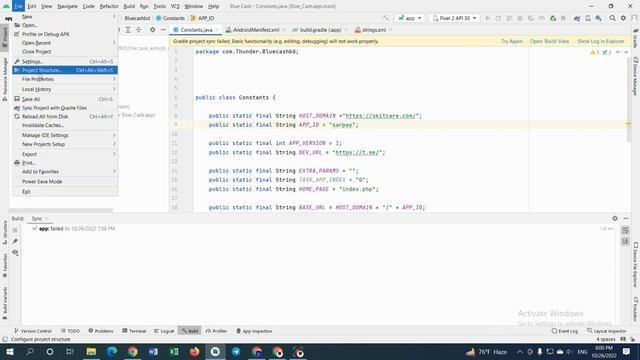Click the pin icon in Build panel
Image resolution: width=640 pixels, height=360 pixels.
pyautogui.click(x=15, y=241)
